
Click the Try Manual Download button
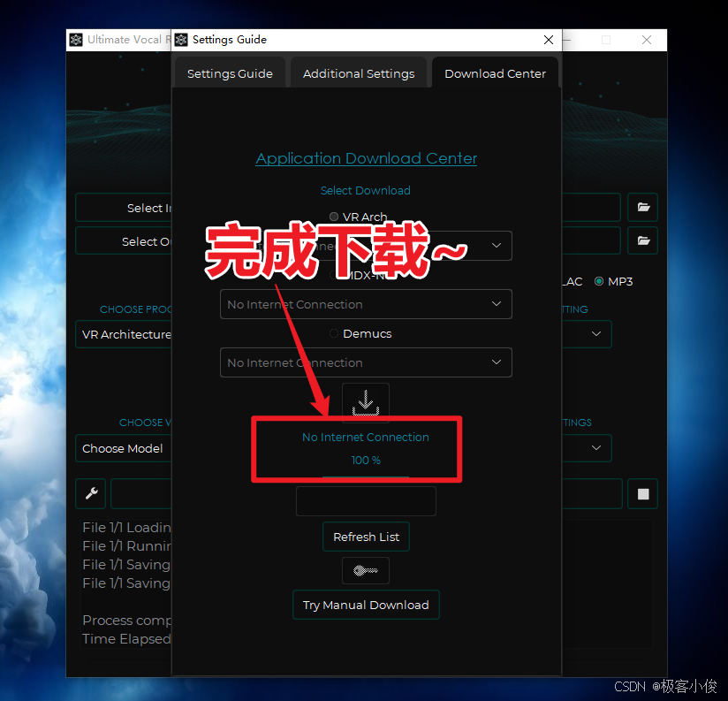coord(366,605)
